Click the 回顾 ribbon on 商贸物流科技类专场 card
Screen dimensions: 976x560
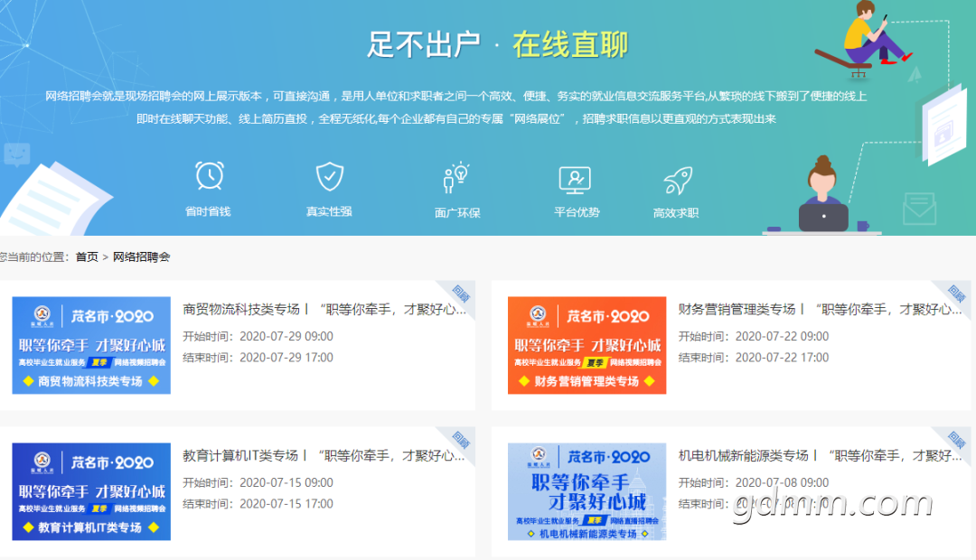tap(461, 293)
